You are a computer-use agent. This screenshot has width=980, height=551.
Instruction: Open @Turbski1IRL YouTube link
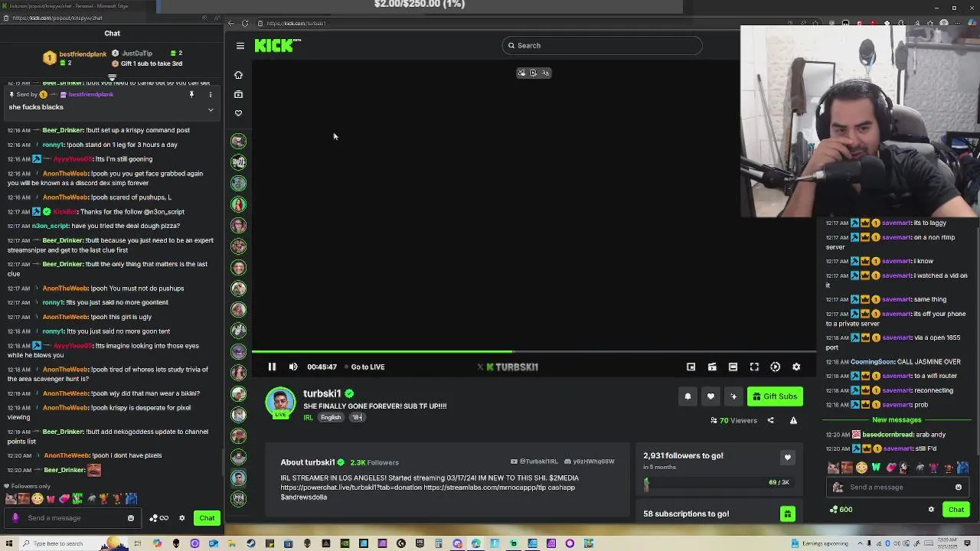(x=534, y=461)
